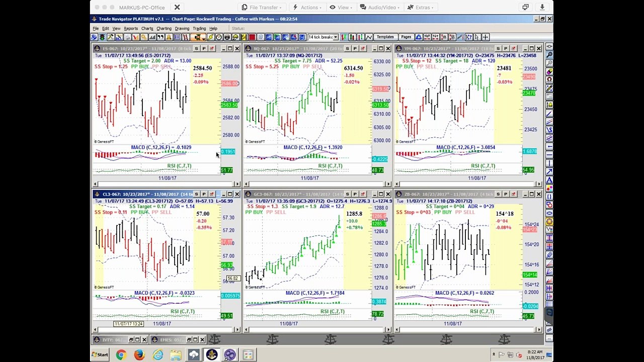The height and width of the screenshot is (362, 644).
Task: Open the Edit menu
Action: coord(106,29)
